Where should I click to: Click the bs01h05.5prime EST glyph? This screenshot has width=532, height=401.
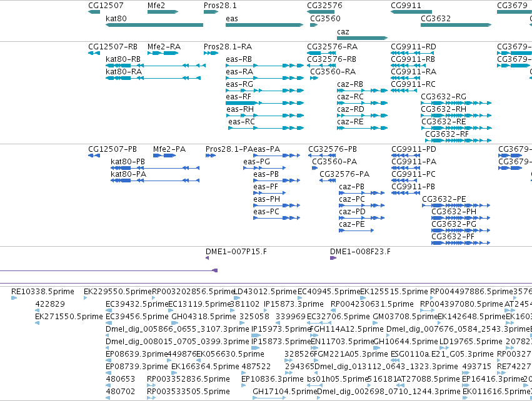pos(315,385)
